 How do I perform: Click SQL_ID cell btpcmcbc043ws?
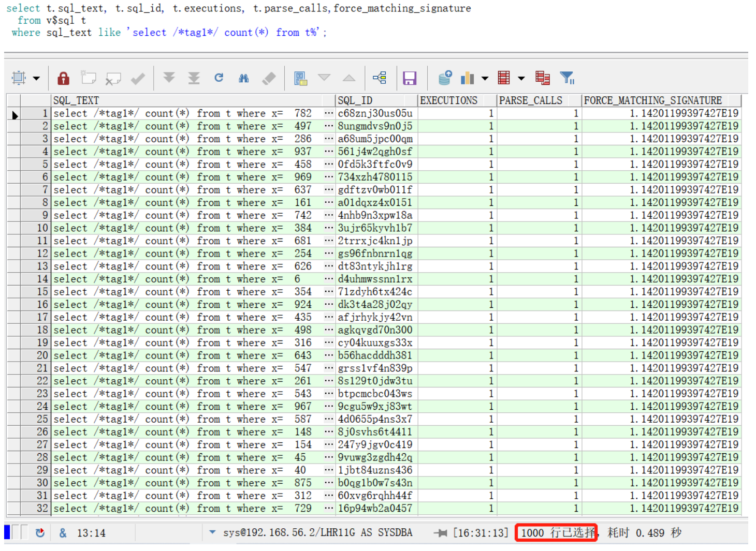tap(376, 394)
